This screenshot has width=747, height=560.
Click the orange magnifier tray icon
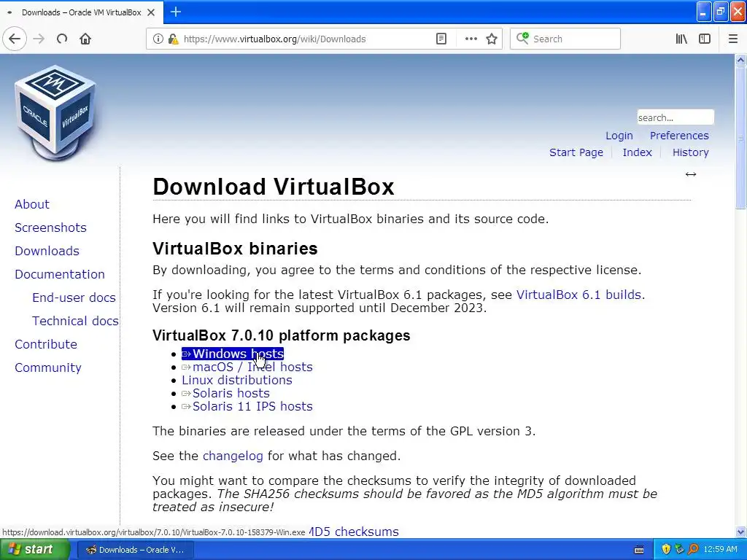[693, 550]
